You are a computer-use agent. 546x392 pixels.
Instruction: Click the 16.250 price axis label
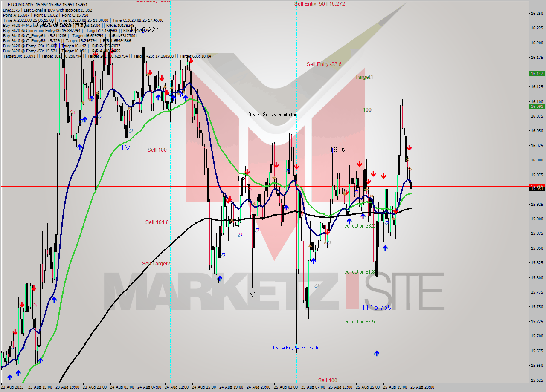click(x=537, y=13)
